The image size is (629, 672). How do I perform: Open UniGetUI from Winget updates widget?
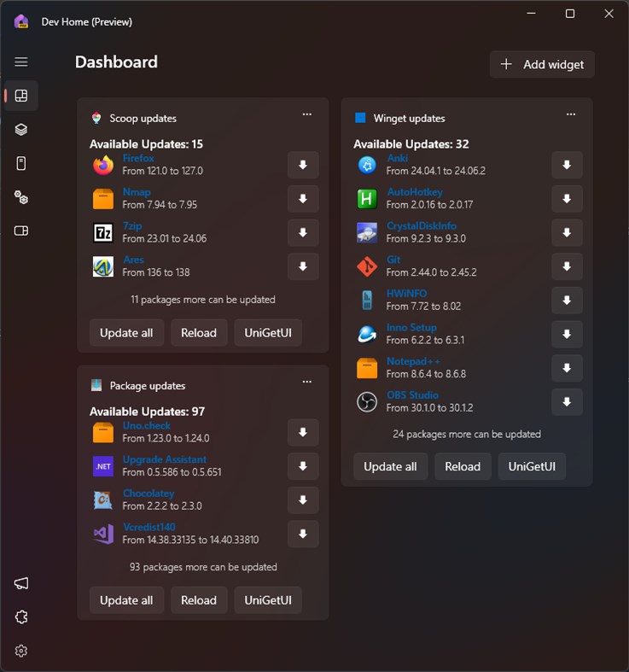click(533, 466)
